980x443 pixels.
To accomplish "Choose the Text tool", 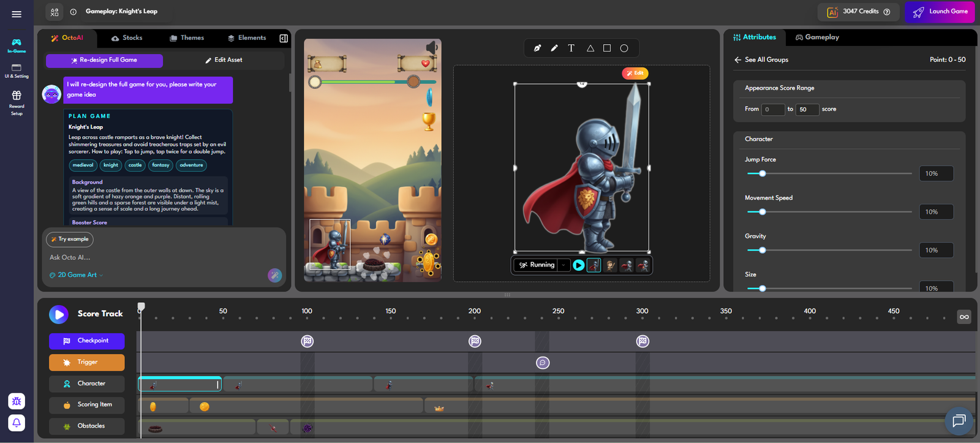I will [571, 48].
